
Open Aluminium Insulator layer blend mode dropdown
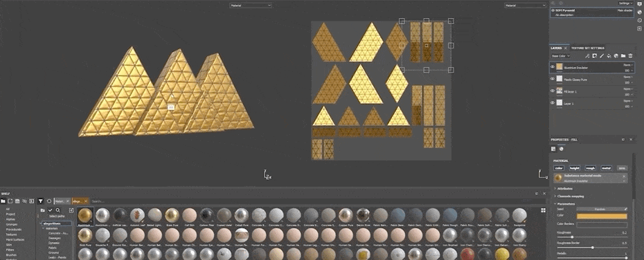[628, 65]
